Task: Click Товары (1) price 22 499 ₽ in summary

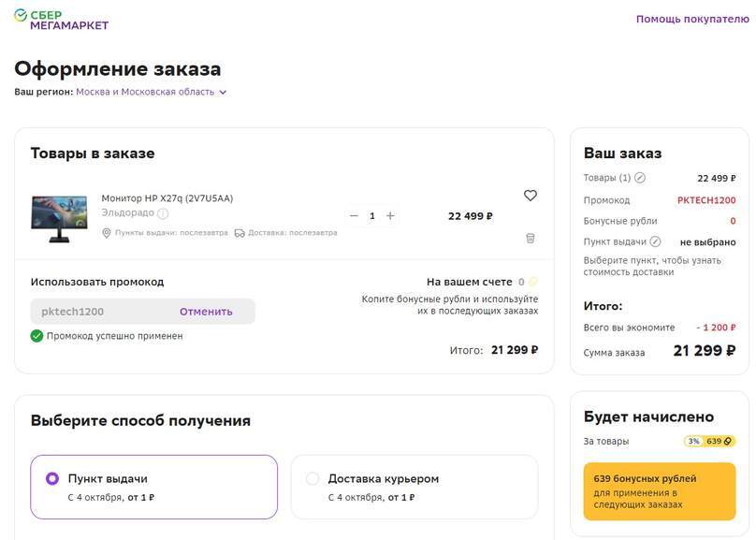Action: point(717,178)
